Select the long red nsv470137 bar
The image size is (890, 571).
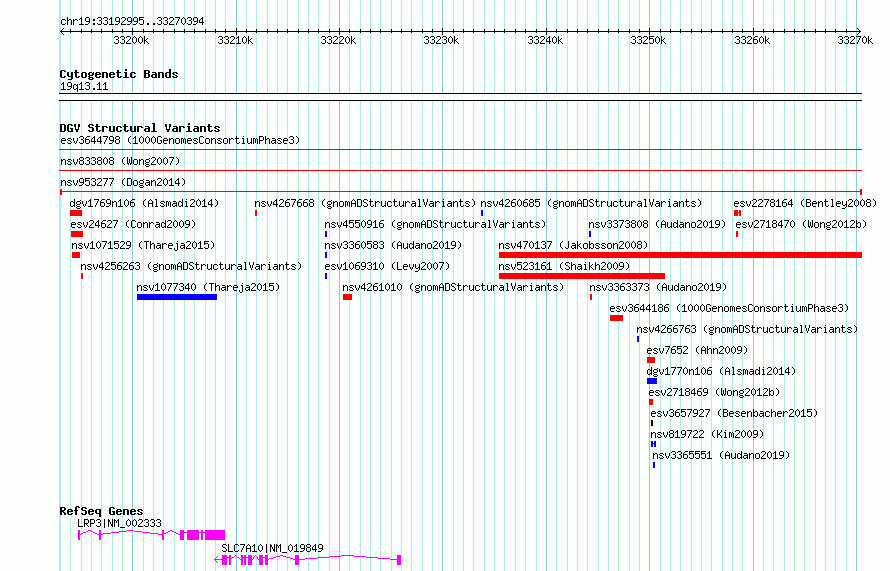[x=681, y=255]
